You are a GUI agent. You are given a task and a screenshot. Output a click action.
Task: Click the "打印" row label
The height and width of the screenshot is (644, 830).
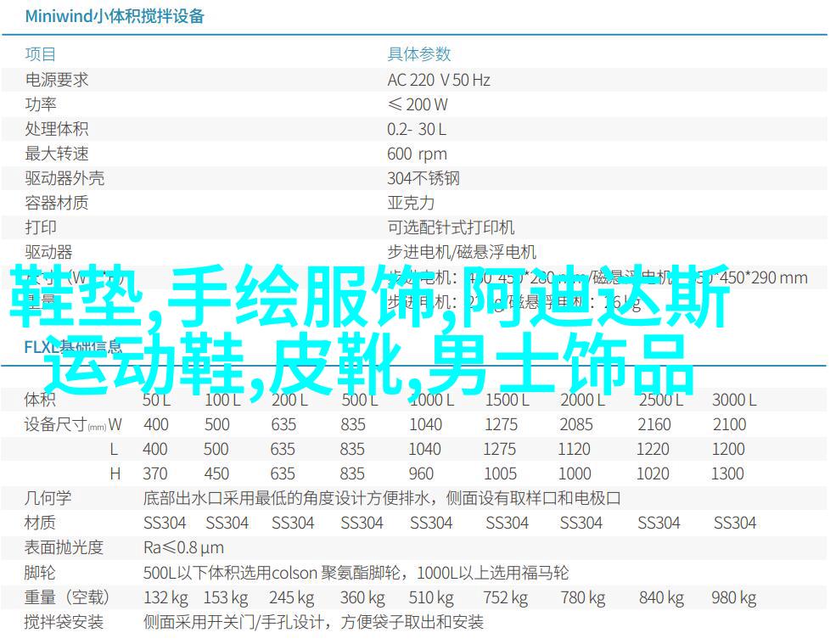[40, 227]
